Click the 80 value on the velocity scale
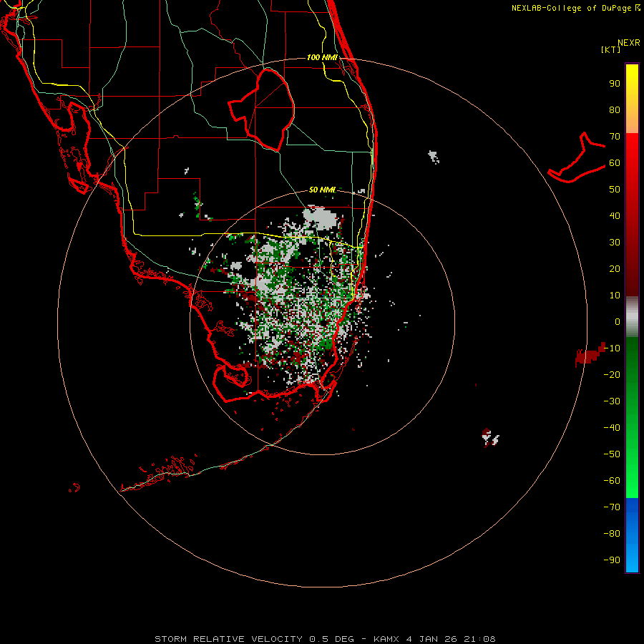This screenshot has width=644, height=644. click(x=615, y=110)
